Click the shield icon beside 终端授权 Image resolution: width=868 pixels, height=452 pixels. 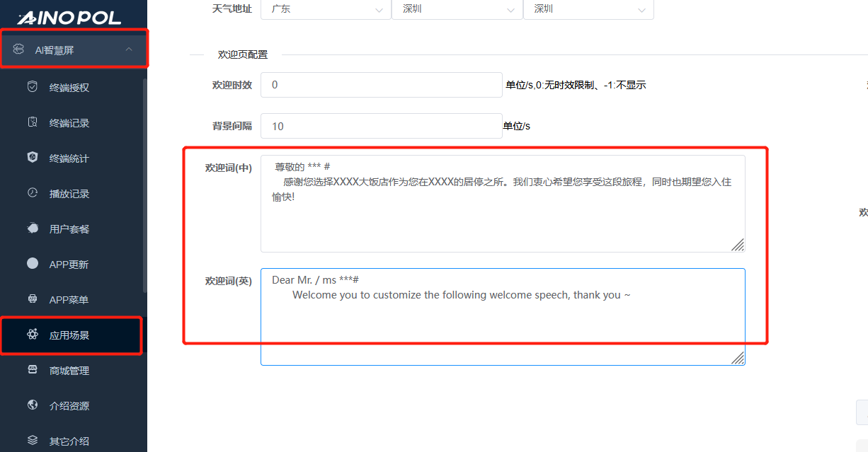coord(33,87)
